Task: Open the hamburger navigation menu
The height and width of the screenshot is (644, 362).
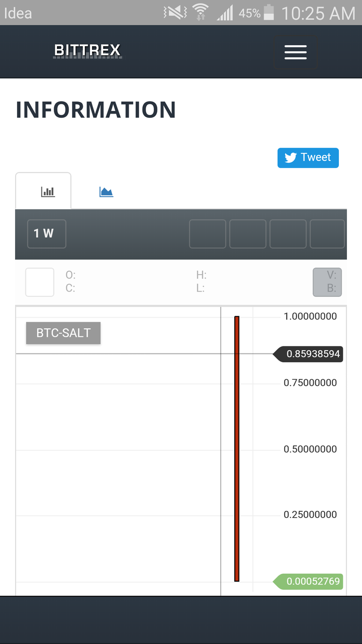Action: 296,52
